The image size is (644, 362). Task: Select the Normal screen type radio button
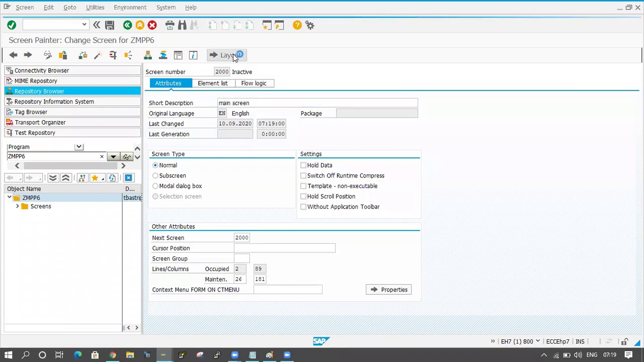(155, 165)
